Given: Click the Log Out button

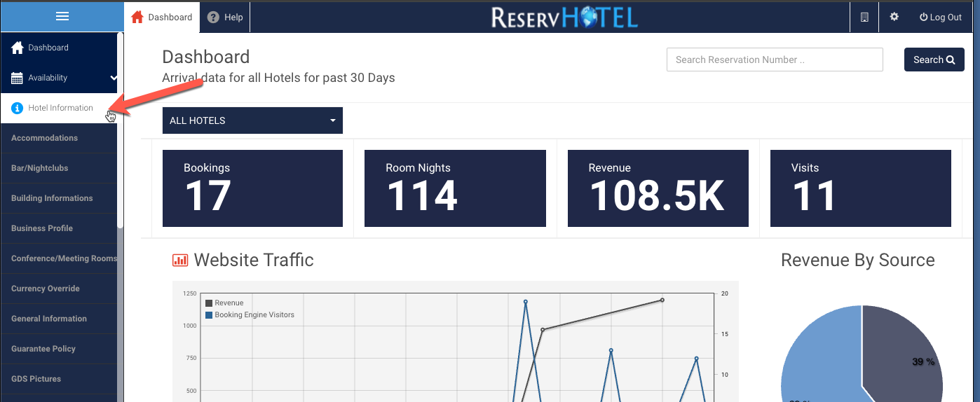Looking at the screenshot, I should coord(941,18).
